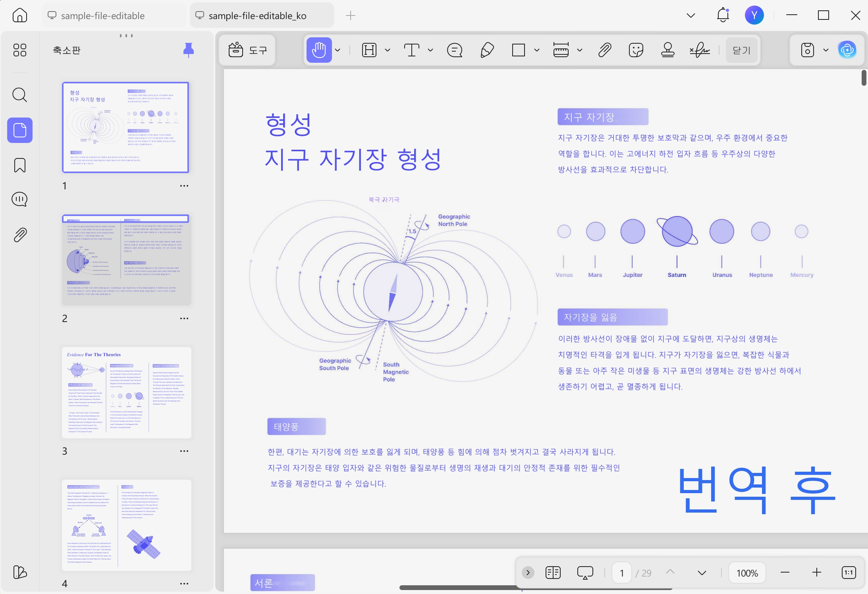Screen dimensions: 868x594
Task: Open the Sticker tool
Action: coord(636,50)
